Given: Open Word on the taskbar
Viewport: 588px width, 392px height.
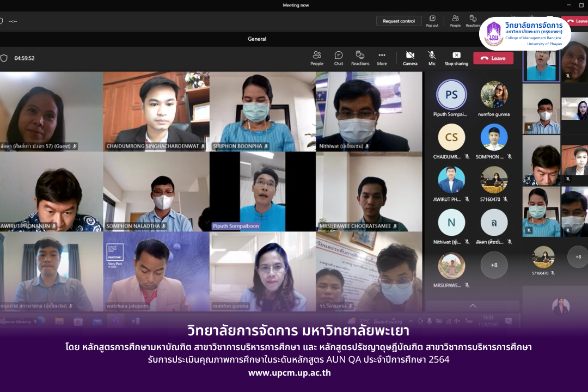Looking at the screenshot, I should click(135, 321).
